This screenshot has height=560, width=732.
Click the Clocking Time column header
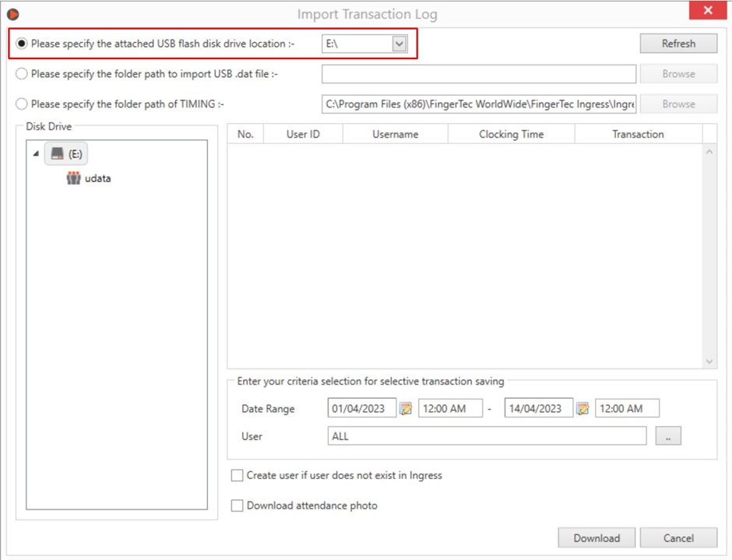point(511,134)
